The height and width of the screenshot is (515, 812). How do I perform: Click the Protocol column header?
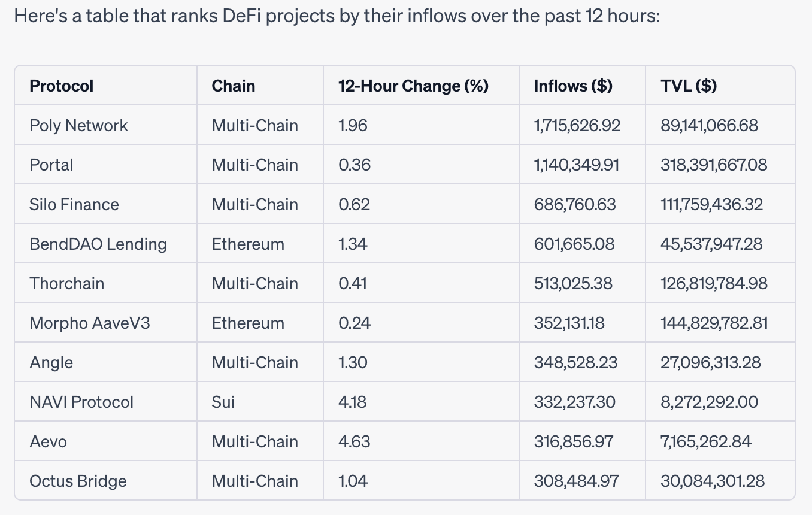[x=62, y=86]
